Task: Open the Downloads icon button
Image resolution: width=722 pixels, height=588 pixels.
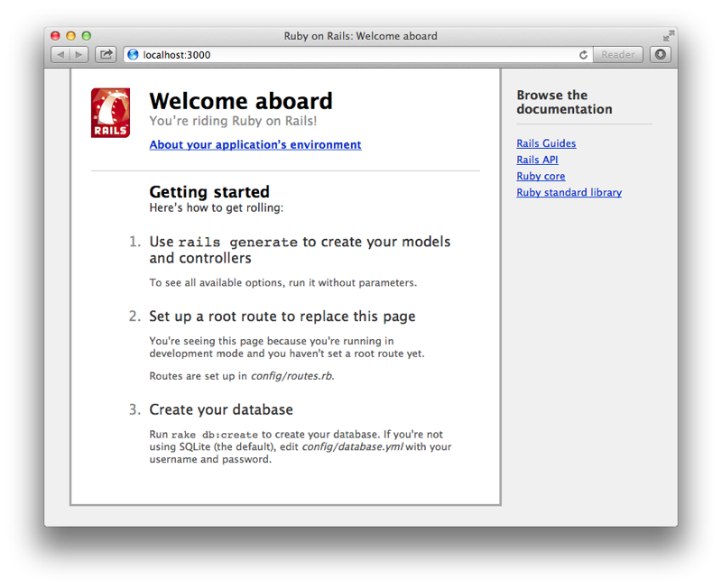Action: tap(661, 55)
